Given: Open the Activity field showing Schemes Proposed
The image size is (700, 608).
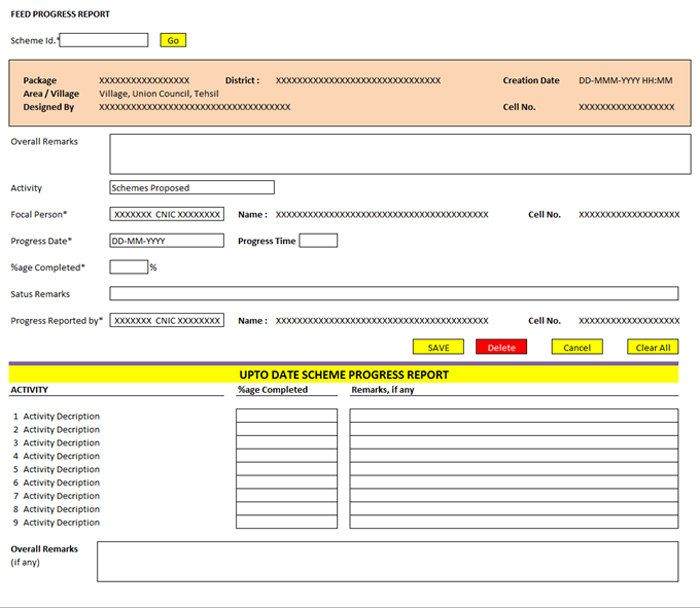Looking at the screenshot, I should point(191,187).
